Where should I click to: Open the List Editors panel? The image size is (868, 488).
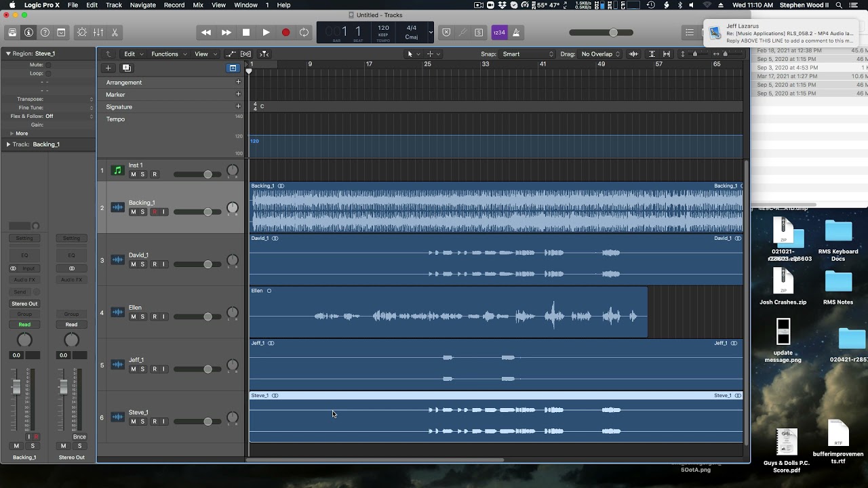pos(690,33)
